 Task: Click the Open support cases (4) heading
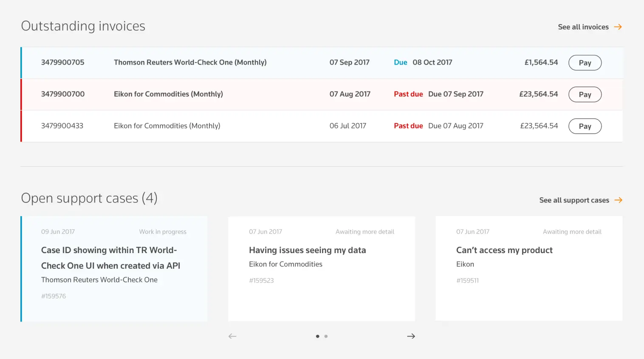pos(89,198)
